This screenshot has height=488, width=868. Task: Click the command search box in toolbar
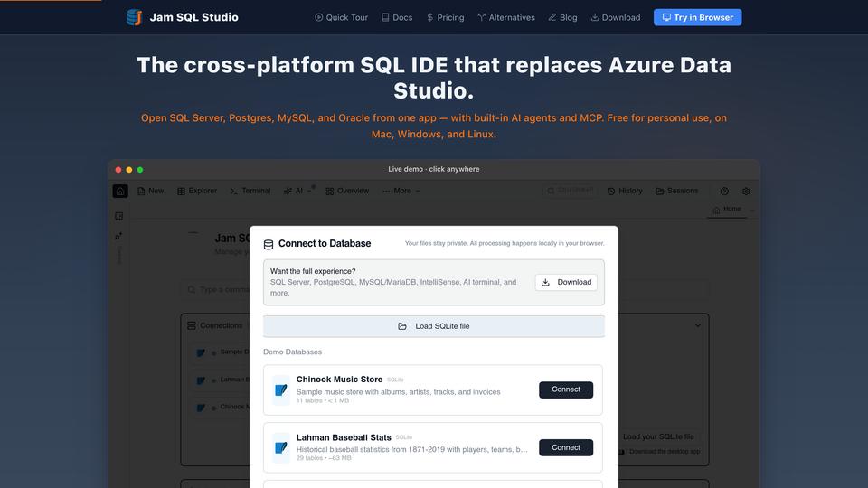571,191
